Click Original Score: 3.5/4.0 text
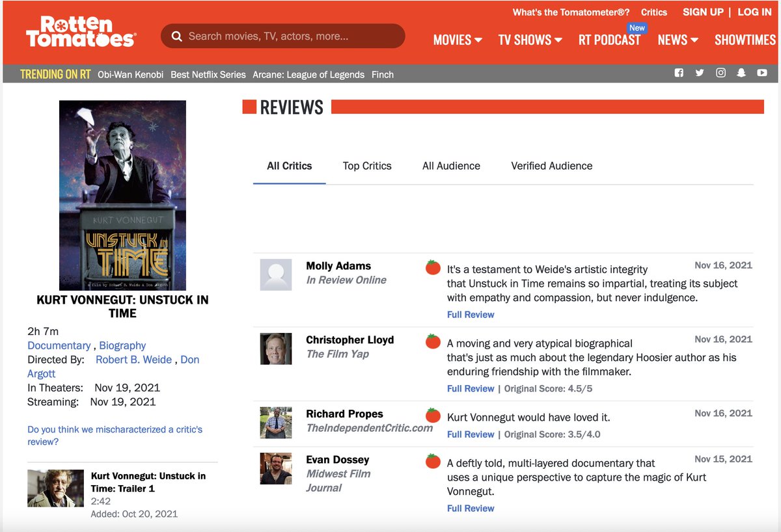This screenshot has width=781, height=532. tap(553, 434)
